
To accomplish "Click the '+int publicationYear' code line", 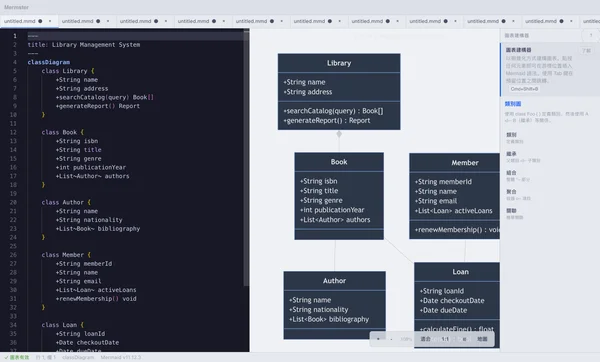I will (x=91, y=167).
